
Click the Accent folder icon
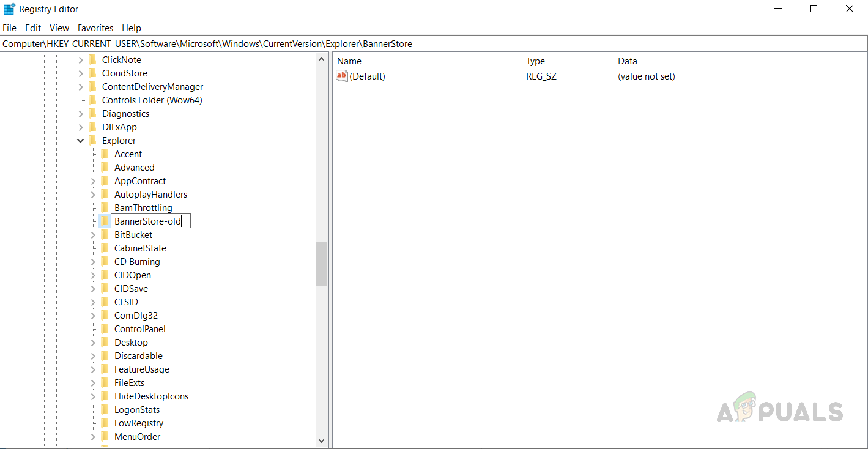(105, 154)
